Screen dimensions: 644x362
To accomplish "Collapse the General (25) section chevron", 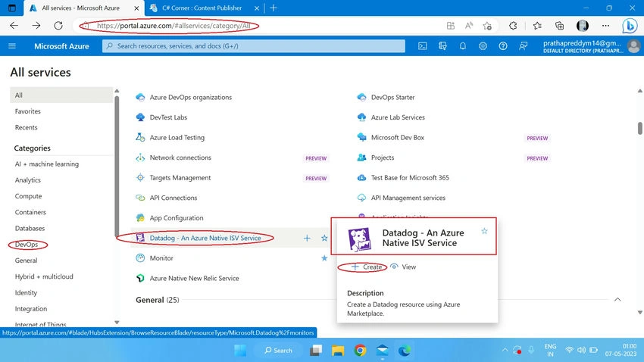I will pos(617,300).
